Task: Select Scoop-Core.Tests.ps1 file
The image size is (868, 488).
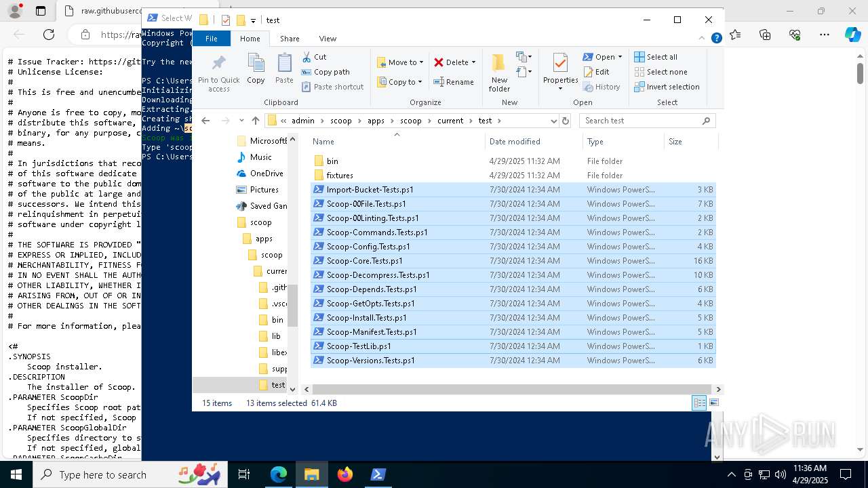Action: [x=513, y=261]
